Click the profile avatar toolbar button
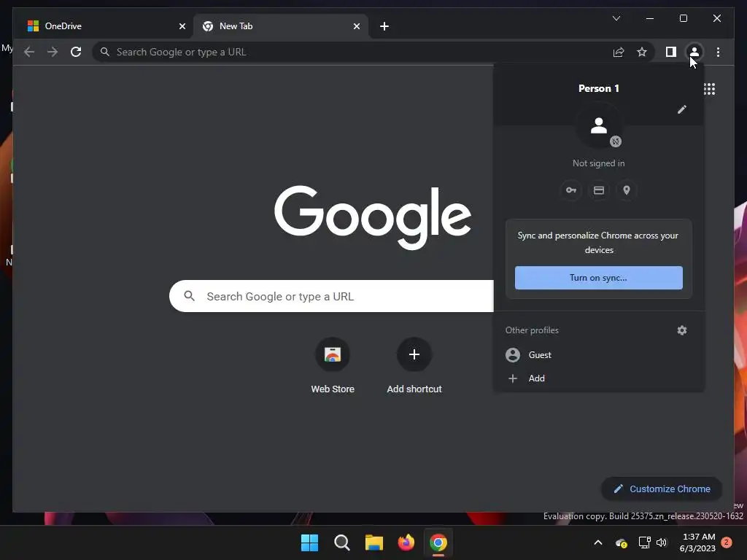Viewport: 747px width, 560px height. coord(694,52)
